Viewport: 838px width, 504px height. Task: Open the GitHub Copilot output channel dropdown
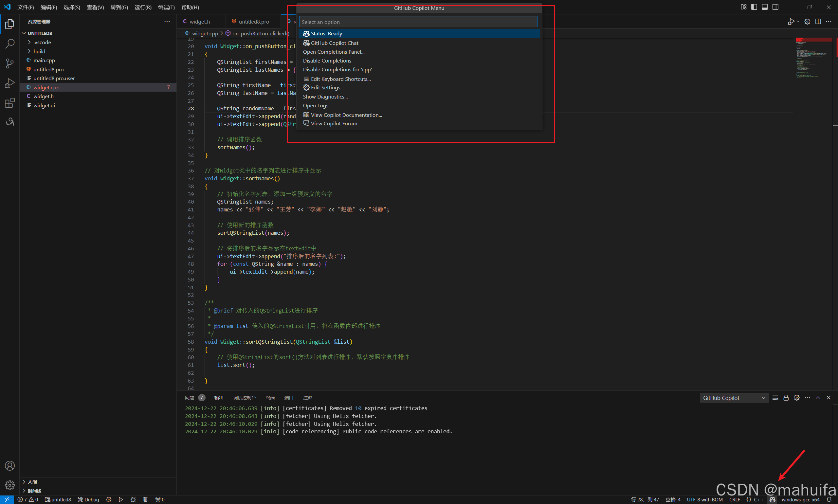[x=734, y=398]
